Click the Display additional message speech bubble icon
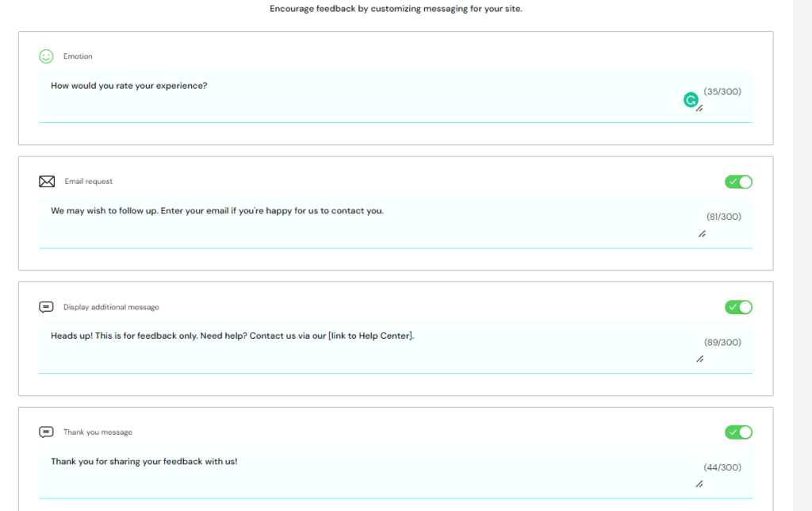Screen dimensions: 812x511 coord(46,307)
